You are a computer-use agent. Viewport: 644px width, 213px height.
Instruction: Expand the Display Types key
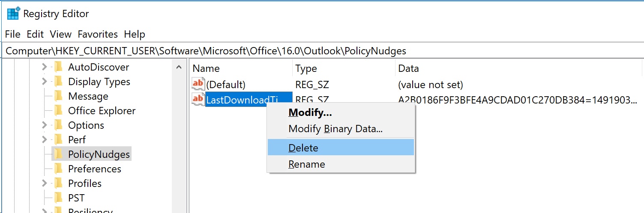[x=44, y=82]
